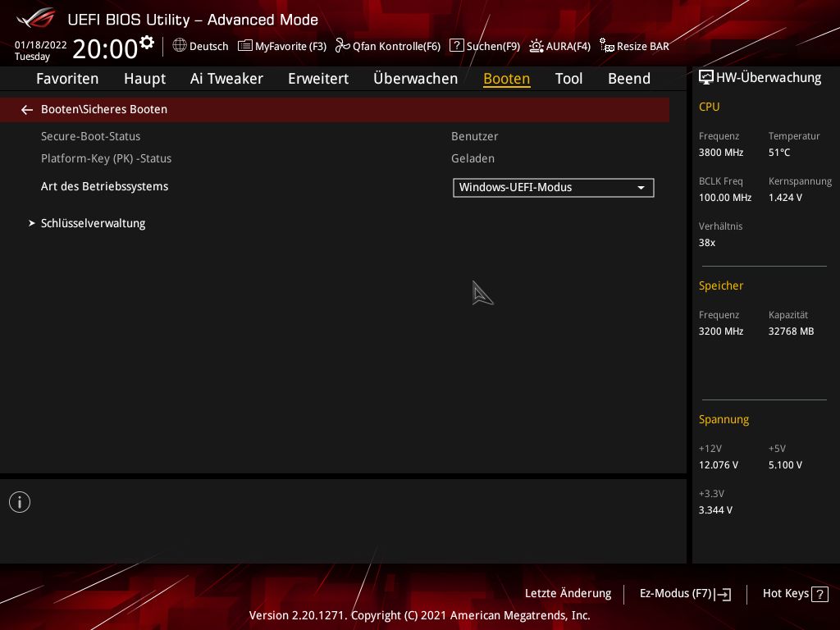Click +12V value 12.076 V
Screen dimensions: 840x630
(x=719, y=465)
